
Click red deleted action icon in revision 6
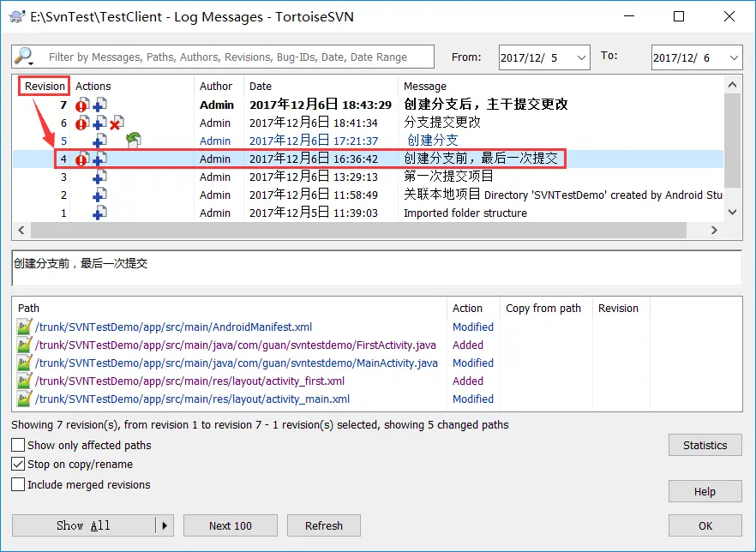click(117, 123)
